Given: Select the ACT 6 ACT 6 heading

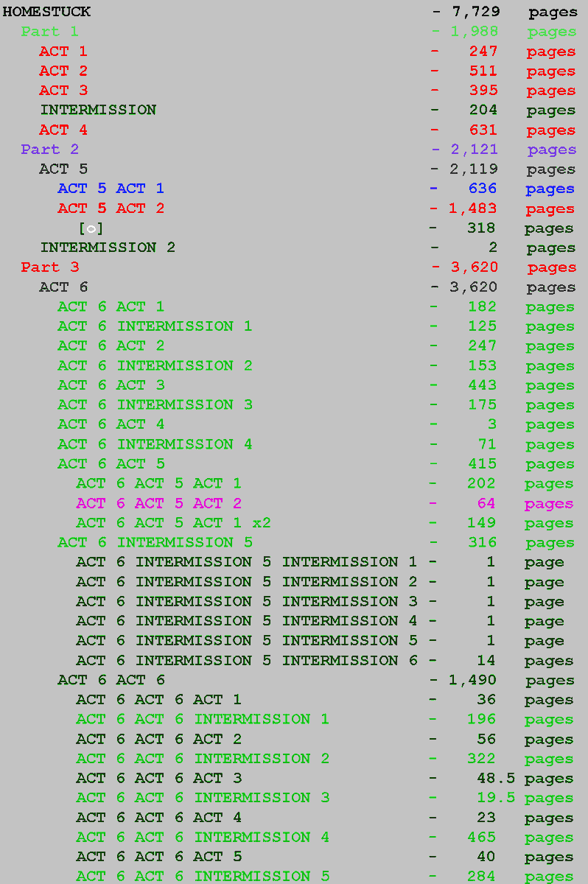Looking at the screenshot, I should coord(111,680).
